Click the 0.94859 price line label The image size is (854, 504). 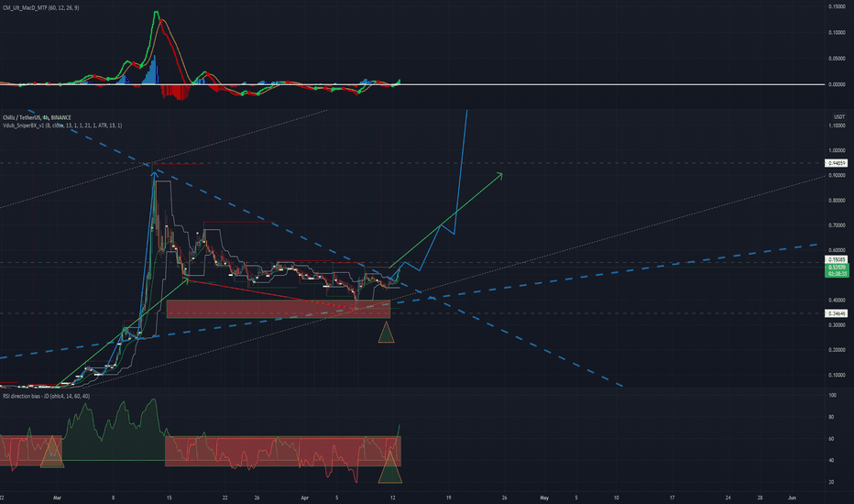(x=837, y=163)
